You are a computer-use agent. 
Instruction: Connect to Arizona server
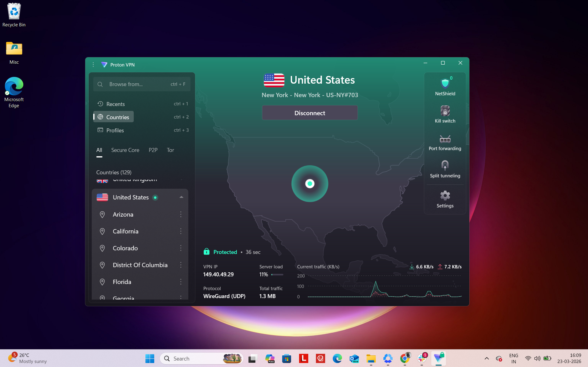(x=123, y=214)
